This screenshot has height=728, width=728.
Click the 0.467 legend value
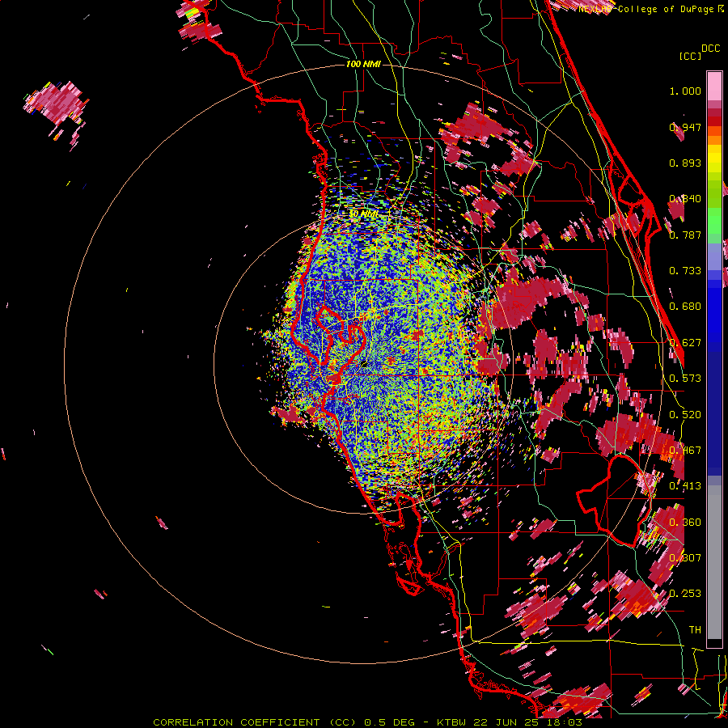click(x=685, y=451)
